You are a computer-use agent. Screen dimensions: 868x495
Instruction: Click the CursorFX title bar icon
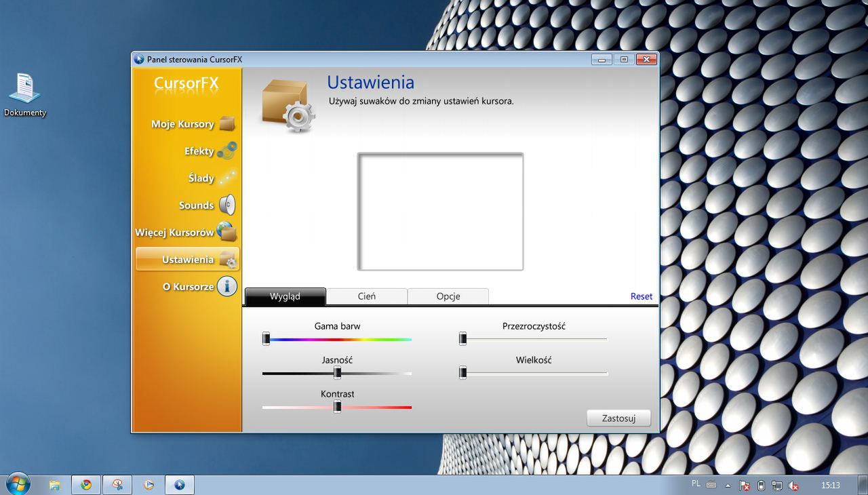pyautogui.click(x=140, y=60)
